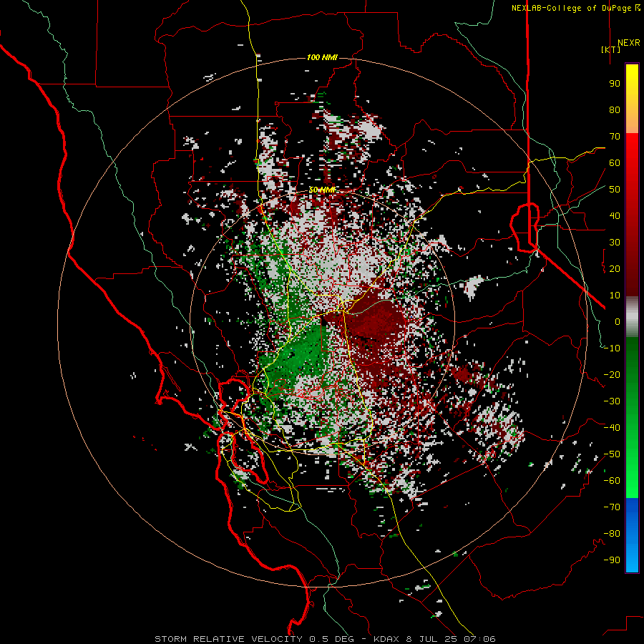Click the 50 NMI range ring label
644x644 pixels.
[322, 190]
